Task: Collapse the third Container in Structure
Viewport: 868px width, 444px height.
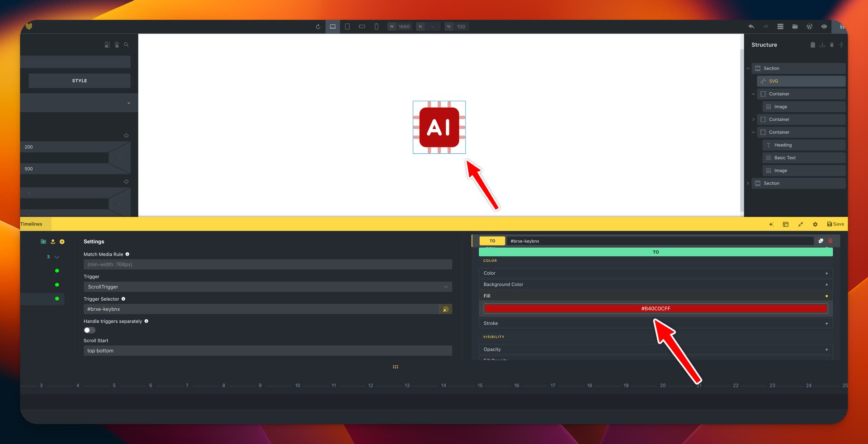Action: 753,132
